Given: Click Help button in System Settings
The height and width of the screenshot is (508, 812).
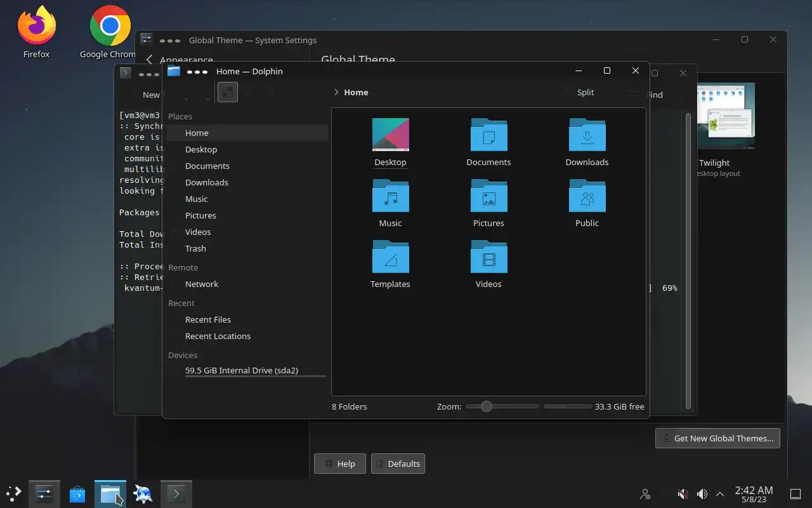Looking at the screenshot, I should (x=340, y=464).
